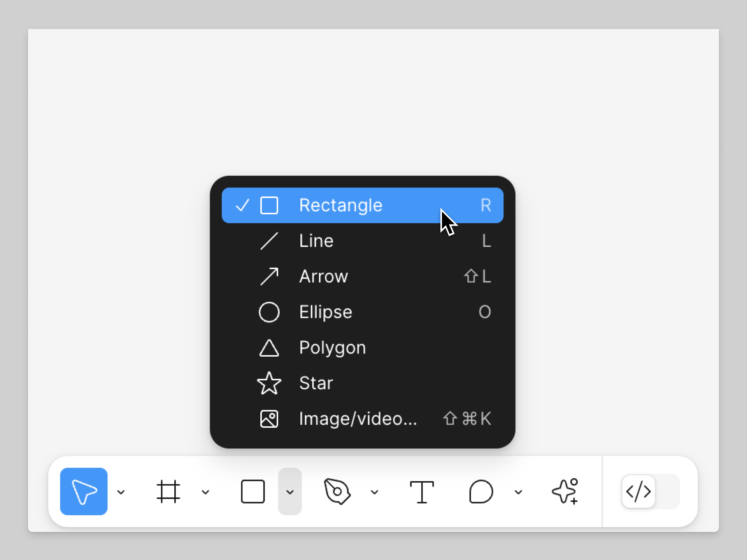Viewport: 747px width, 560px height.
Task: Click the Rectangle shape tool in toolbar
Action: [253, 492]
